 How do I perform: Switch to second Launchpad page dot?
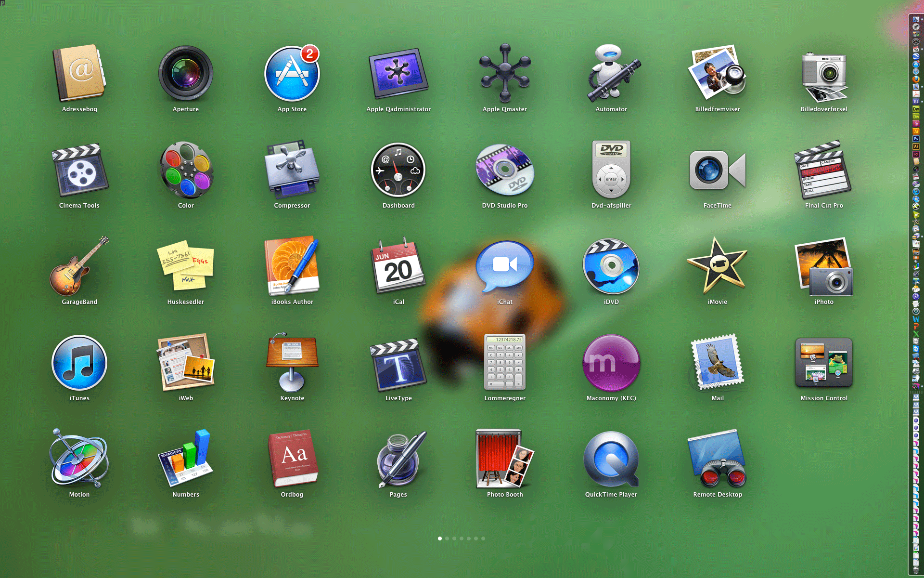tap(447, 539)
